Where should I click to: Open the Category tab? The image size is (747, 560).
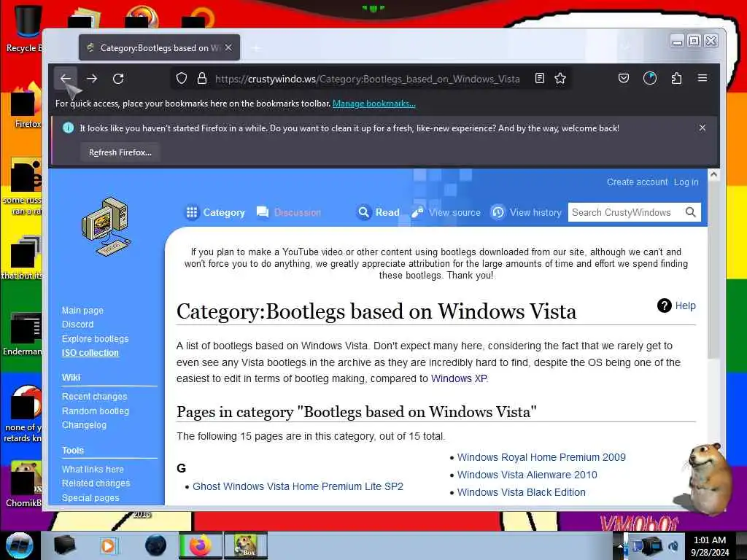[215, 212]
